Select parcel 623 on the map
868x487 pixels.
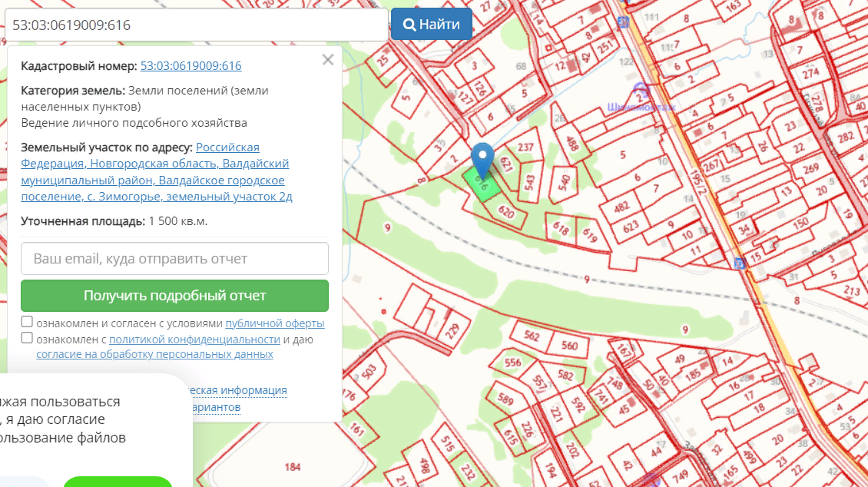pyautogui.click(x=631, y=226)
